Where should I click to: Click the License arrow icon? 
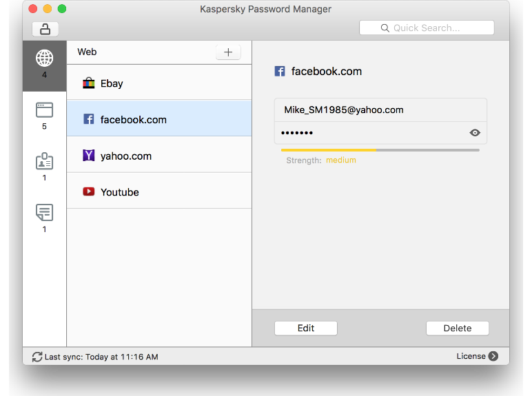pos(493,356)
